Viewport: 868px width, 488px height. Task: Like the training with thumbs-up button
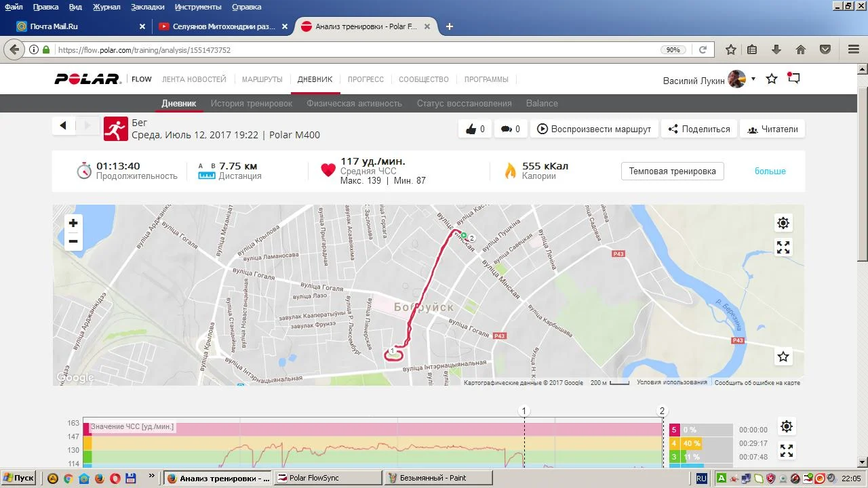tap(475, 129)
